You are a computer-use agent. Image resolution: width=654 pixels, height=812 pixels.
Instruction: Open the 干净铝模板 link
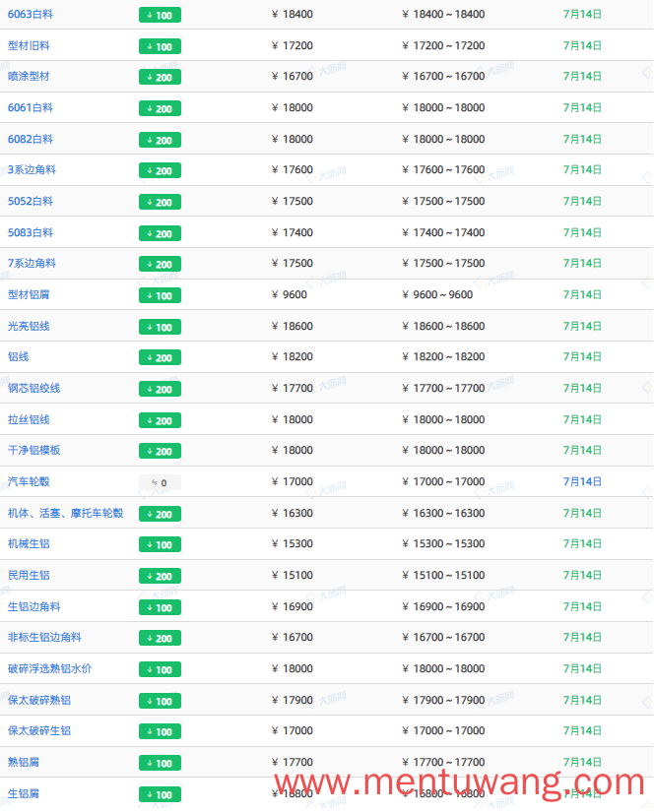pos(33,451)
